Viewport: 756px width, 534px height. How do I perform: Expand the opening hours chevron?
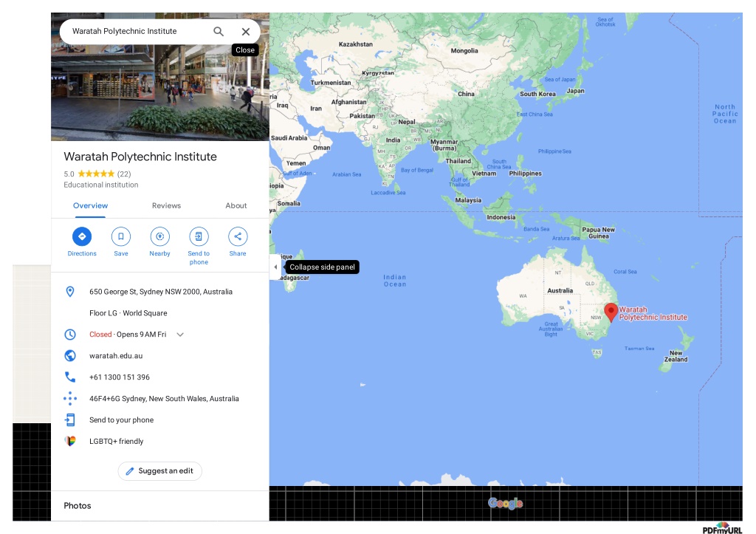(x=180, y=335)
